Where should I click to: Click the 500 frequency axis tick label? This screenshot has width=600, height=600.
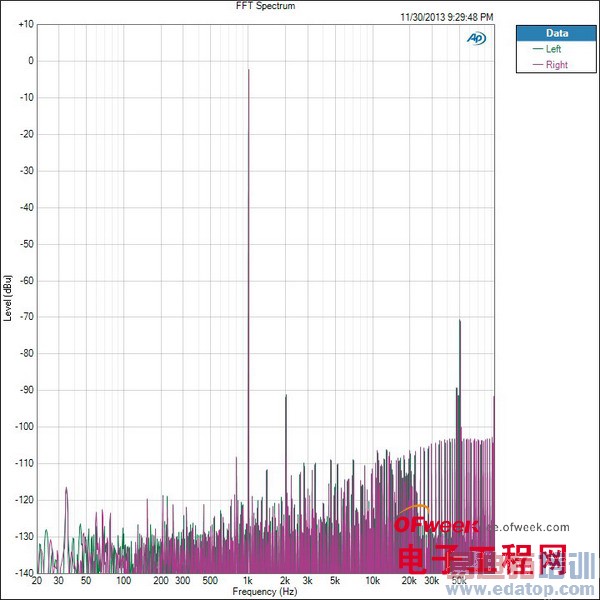(210, 580)
